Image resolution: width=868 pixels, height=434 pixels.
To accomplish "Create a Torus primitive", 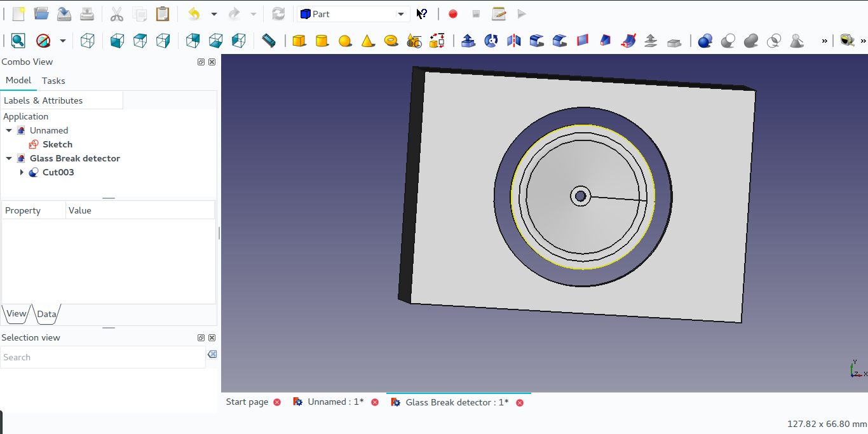I will coord(391,40).
